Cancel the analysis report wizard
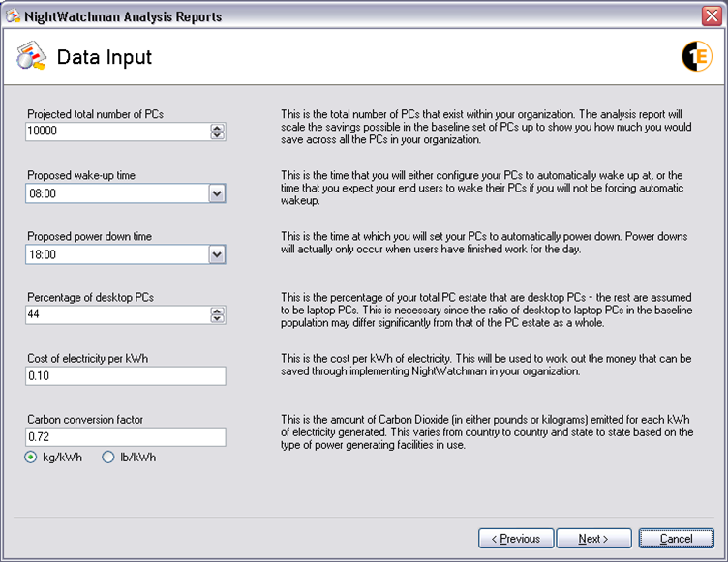728x562 pixels. coord(676,538)
